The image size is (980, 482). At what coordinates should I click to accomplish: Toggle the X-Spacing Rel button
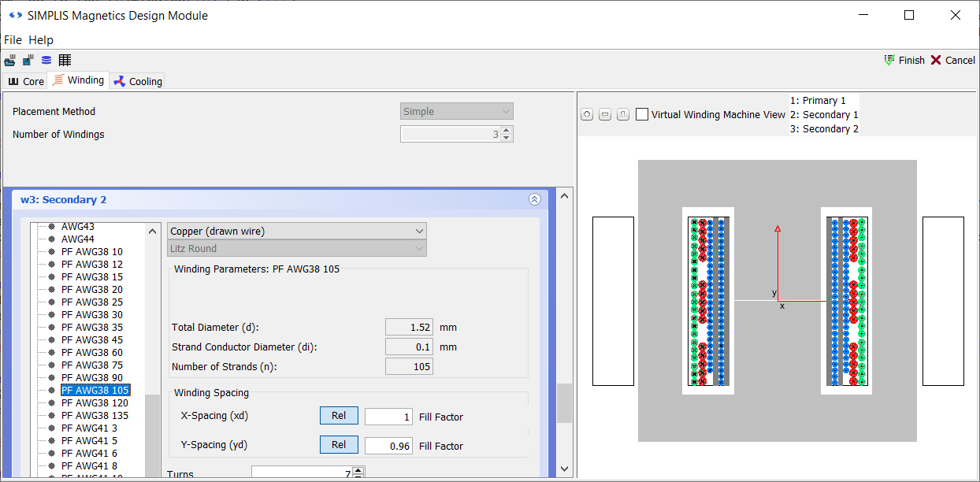pos(339,416)
